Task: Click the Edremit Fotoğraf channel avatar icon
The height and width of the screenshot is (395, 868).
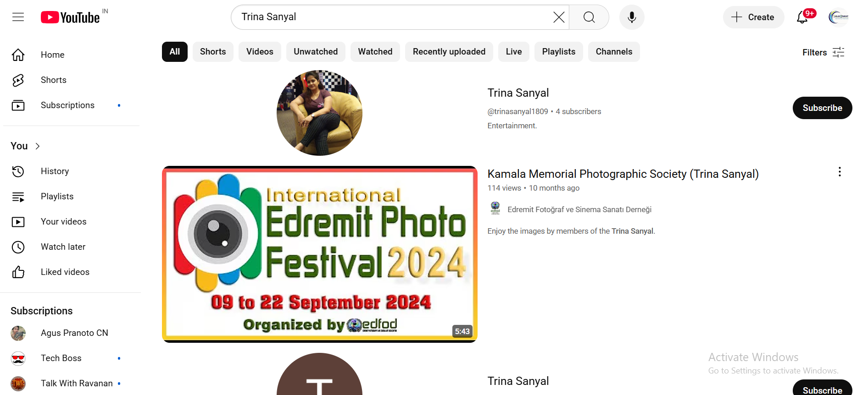Action: [495, 208]
